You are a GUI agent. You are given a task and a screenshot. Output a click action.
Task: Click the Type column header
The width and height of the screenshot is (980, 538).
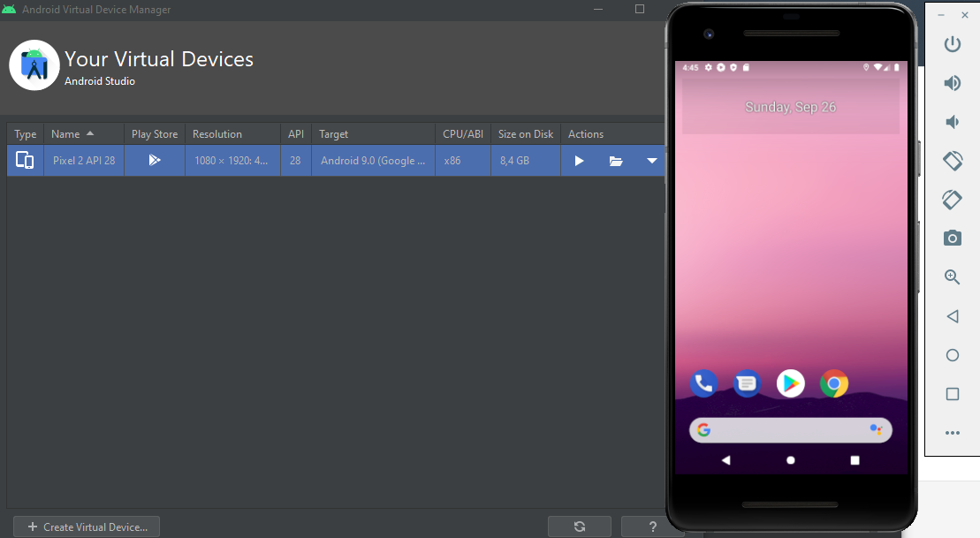tap(25, 133)
